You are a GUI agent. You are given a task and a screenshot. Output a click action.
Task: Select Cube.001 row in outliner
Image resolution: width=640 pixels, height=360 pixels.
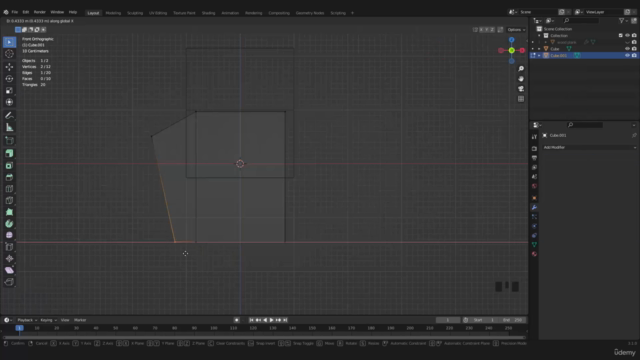point(584,56)
